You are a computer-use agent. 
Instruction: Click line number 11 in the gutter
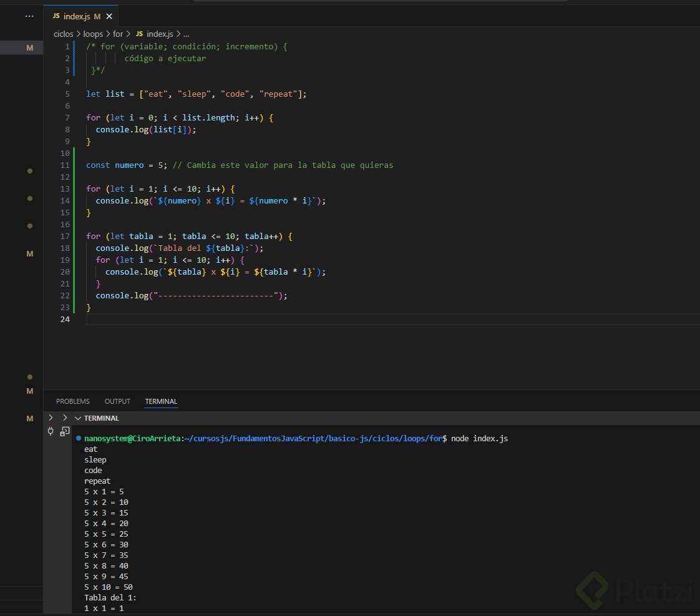pyautogui.click(x=66, y=165)
